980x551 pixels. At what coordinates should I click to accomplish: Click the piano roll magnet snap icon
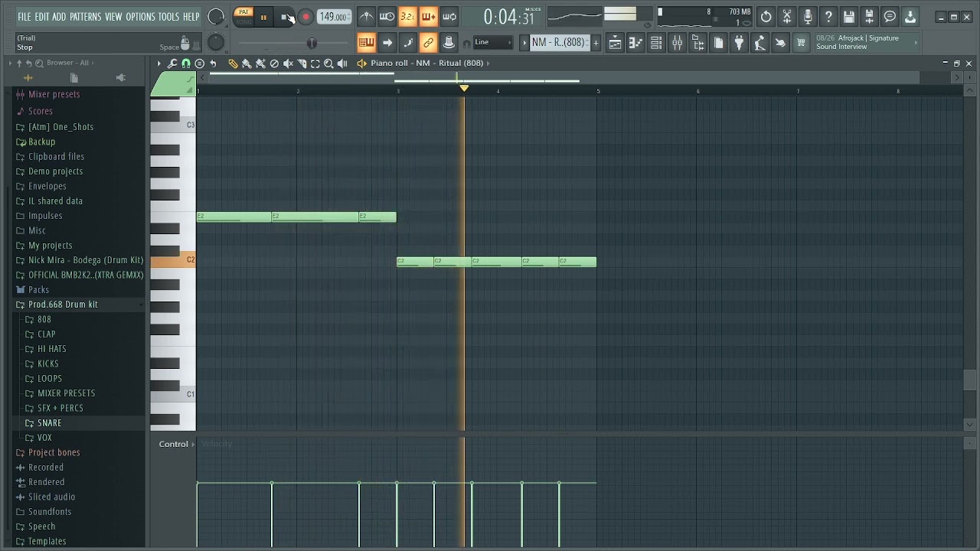point(186,64)
